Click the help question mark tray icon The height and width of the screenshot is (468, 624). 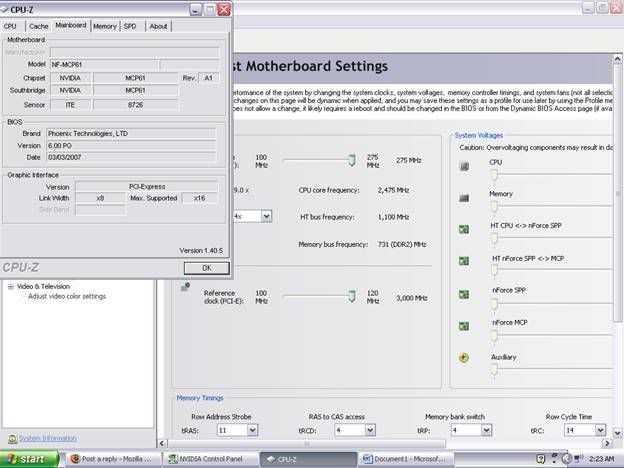540,459
